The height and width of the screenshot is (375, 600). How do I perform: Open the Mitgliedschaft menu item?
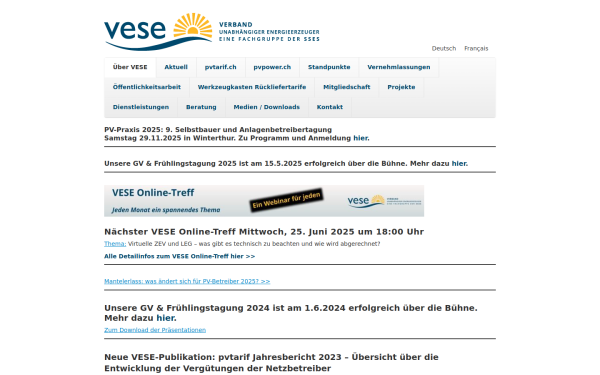[347, 87]
